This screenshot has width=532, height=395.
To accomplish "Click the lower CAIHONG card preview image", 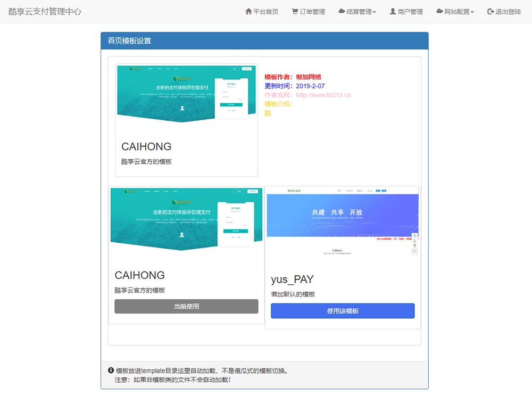I will click(x=186, y=219).
